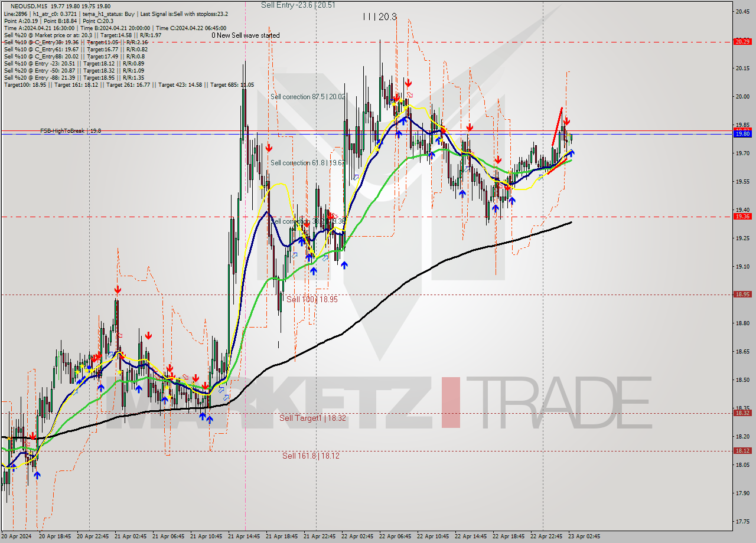This screenshot has height=543, width=756.
Task: Select the 'Sell 161.8 | 18.12' level label
Action: tap(311, 456)
